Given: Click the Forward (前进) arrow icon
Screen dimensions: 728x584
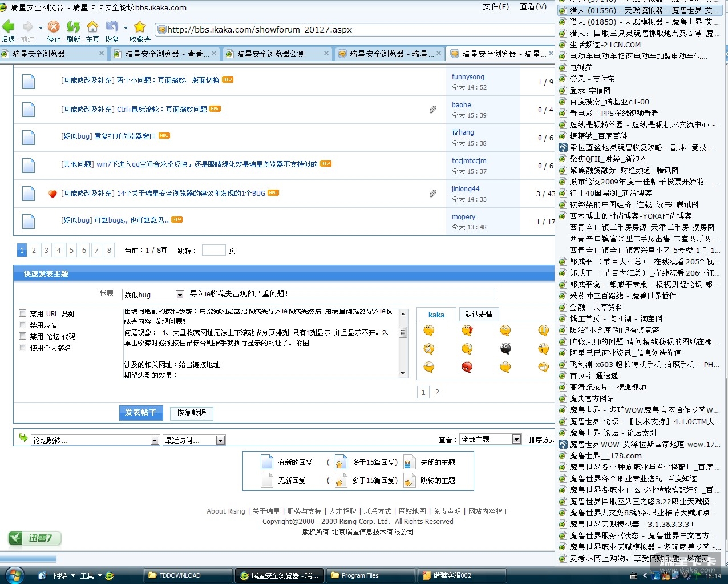Looking at the screenshot, I should 27,26.
